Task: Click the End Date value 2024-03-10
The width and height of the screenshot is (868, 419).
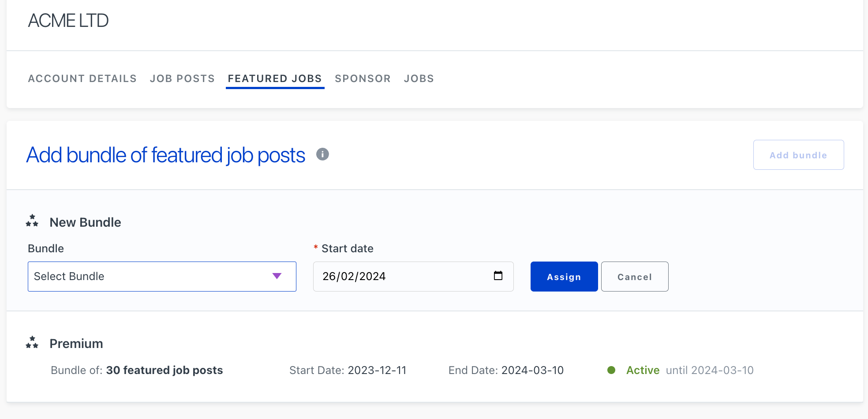Action: coord(532,370)
